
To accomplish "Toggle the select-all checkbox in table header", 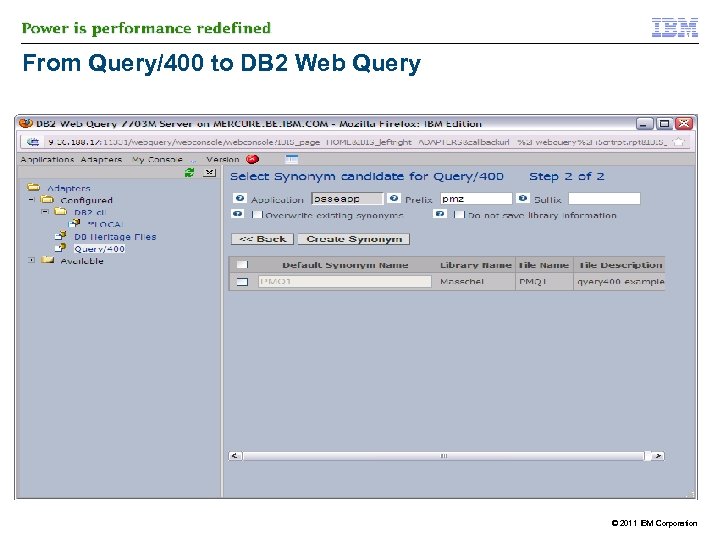I will coord(242,264).
